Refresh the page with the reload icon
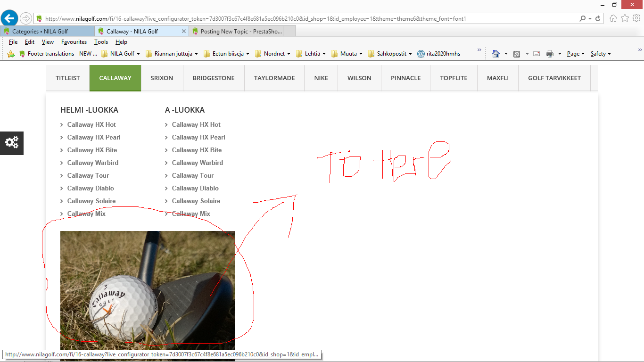This screenshot has width=644, height=362. (598, 19)
